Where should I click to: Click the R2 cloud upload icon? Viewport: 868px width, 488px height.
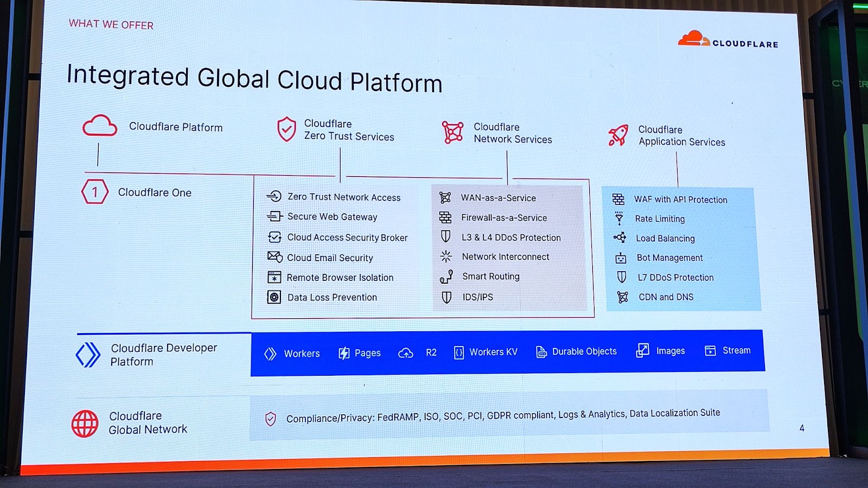coord(406,353)
